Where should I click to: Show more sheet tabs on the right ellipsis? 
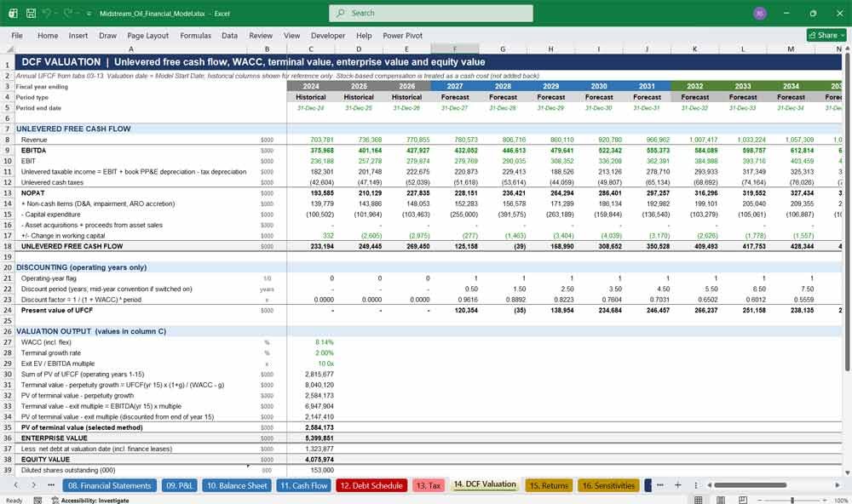(x=659, y=485)
